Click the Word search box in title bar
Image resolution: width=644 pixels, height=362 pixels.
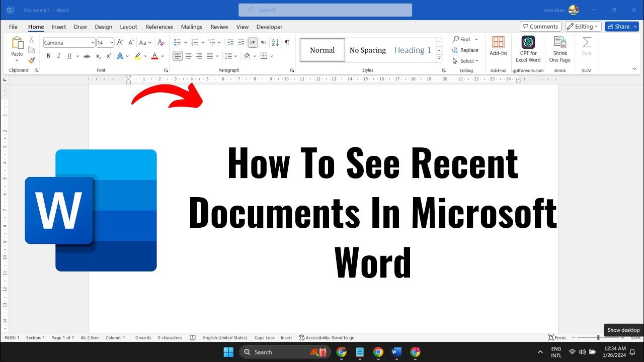point(325,10)
